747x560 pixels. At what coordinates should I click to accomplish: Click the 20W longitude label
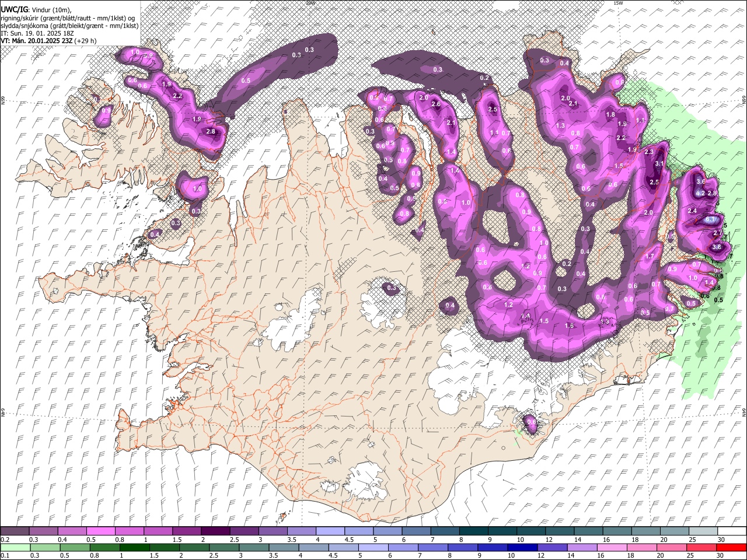[x=310, y=3]
